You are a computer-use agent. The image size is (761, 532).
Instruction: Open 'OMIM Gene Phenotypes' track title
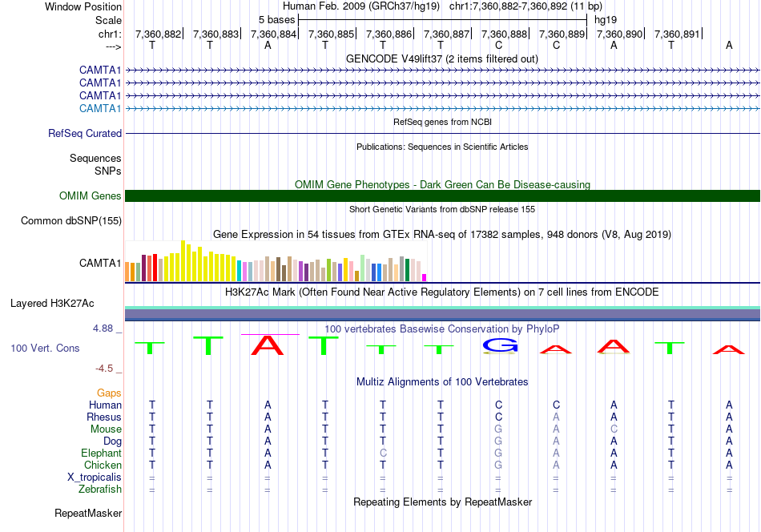pyautogui.click(x=442, y=184)
